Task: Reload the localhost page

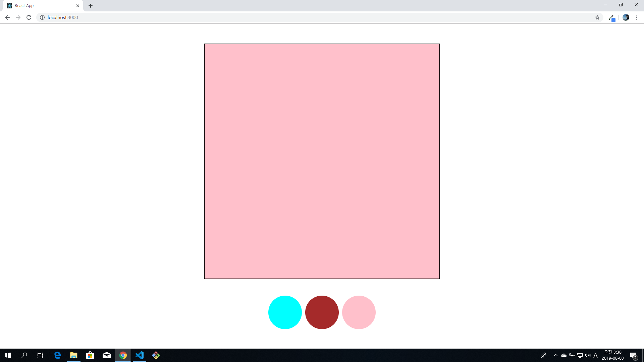Action: 29,17
